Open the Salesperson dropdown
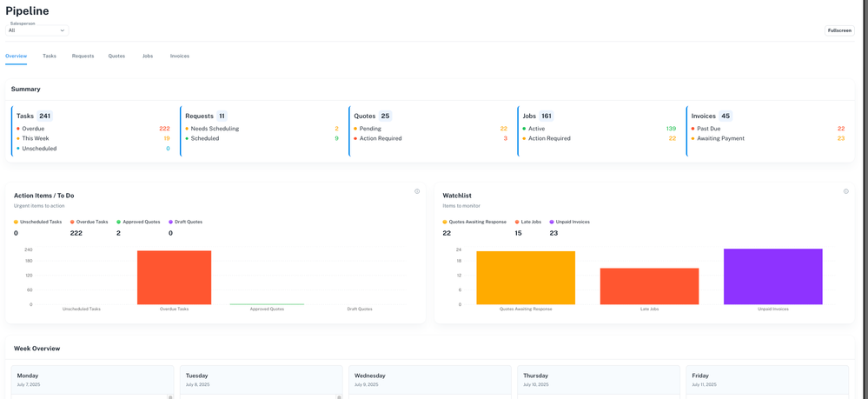Viewport: 868px width, 399px height. click(36, 30)
